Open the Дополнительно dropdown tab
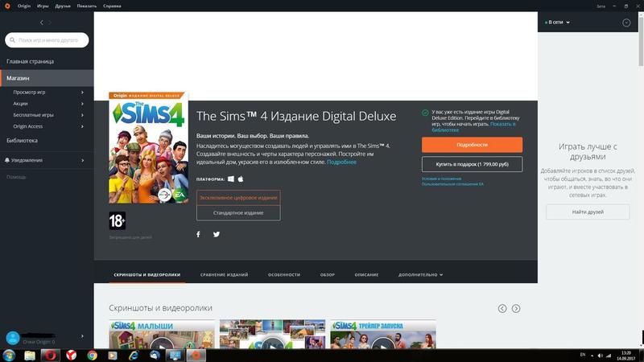 (x=420, y=274)
